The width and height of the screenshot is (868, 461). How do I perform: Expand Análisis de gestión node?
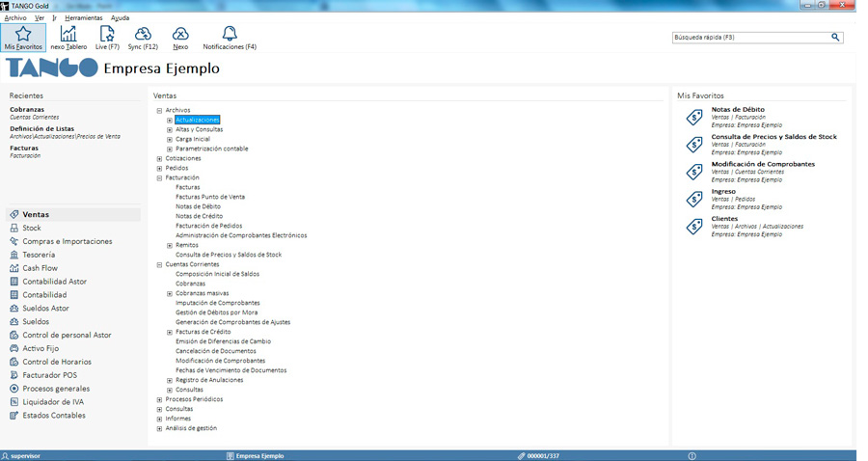coord(159,428)
